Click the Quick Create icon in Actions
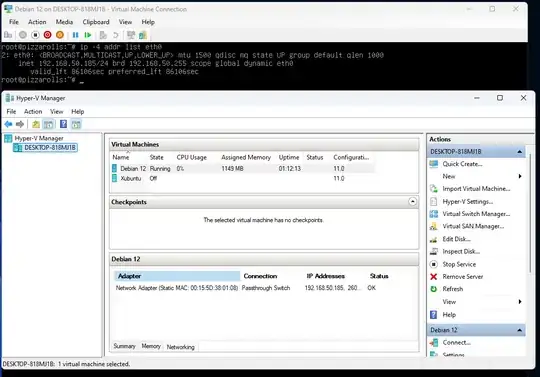 434,164
